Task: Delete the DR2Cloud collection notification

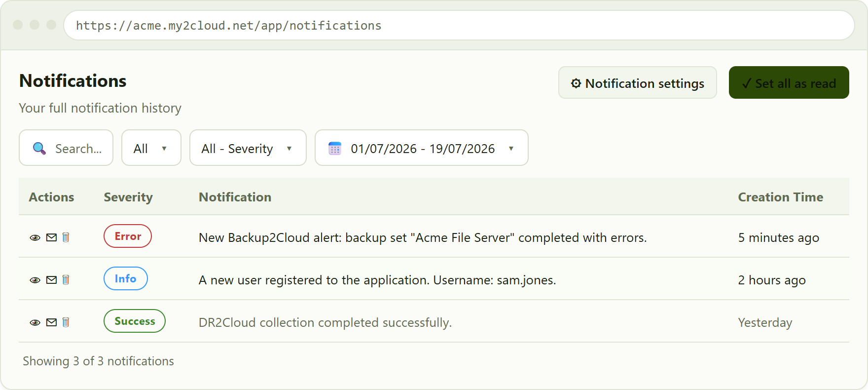Action: tap(66, 322)
